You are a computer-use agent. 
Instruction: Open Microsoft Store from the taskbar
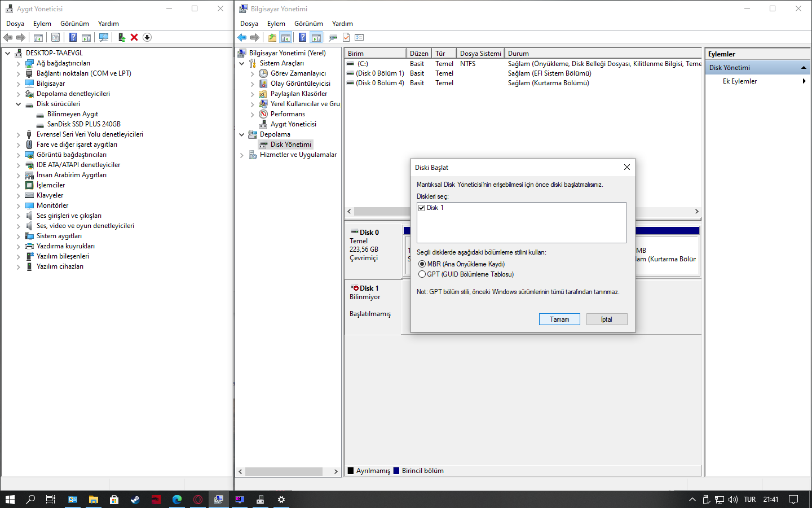(x=114, y=500)
